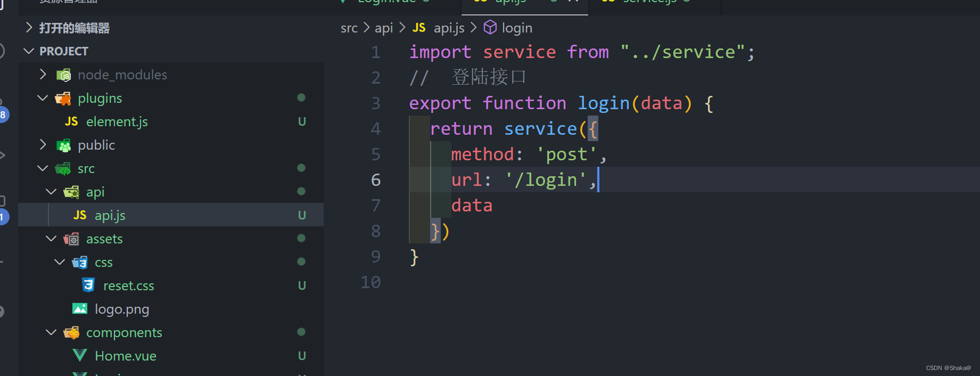The image size is (980, 376).
Task: Click the 'login' function name on line 3
Action: pos(604,103)
